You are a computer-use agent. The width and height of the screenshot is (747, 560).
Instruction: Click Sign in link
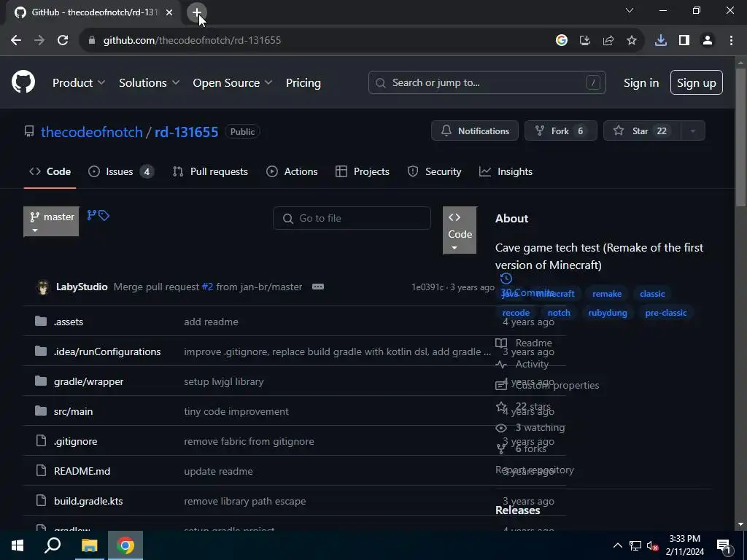coord(641,83)
